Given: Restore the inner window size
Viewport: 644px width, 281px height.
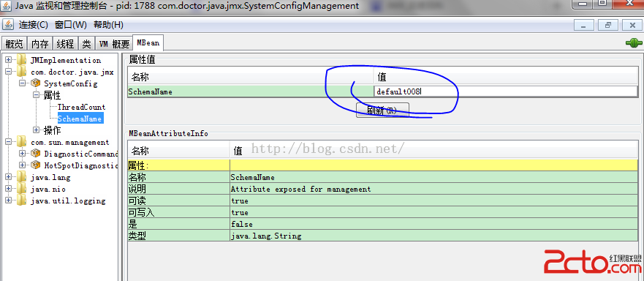Looking at the screenshot, I should [608, 26].
